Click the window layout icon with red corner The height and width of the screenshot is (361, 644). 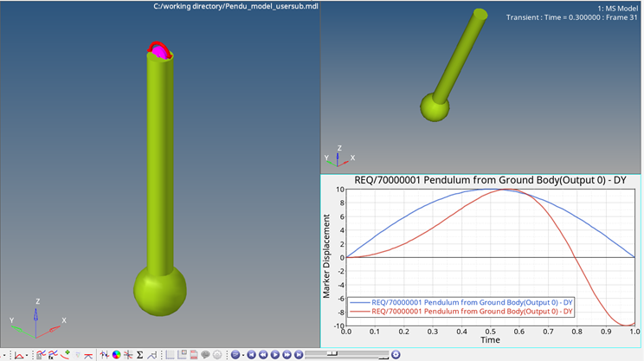pos(182,355)
